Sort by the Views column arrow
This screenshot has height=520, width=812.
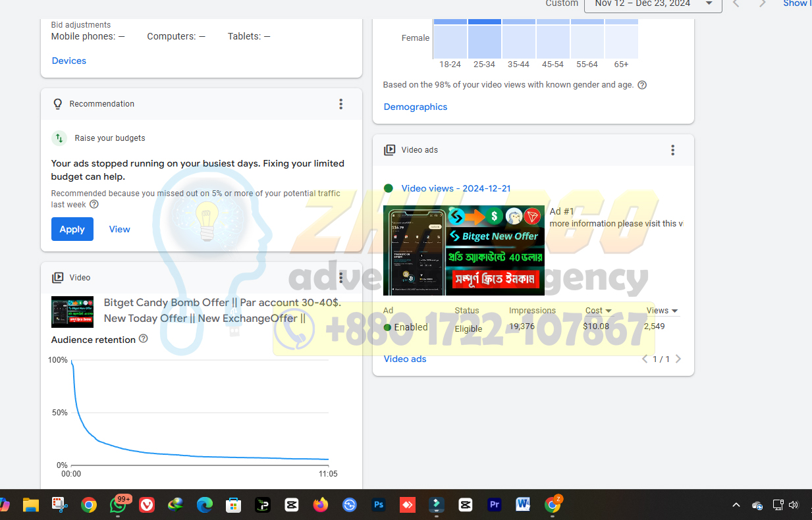(x=674, y=311)
